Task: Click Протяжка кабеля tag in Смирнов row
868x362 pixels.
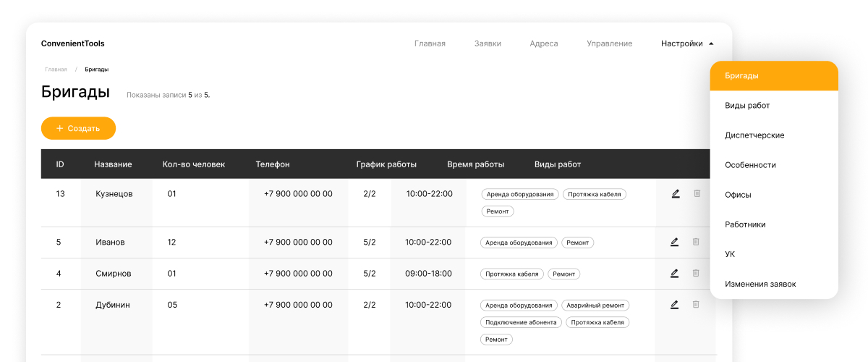Action: (x=512, y=274)
